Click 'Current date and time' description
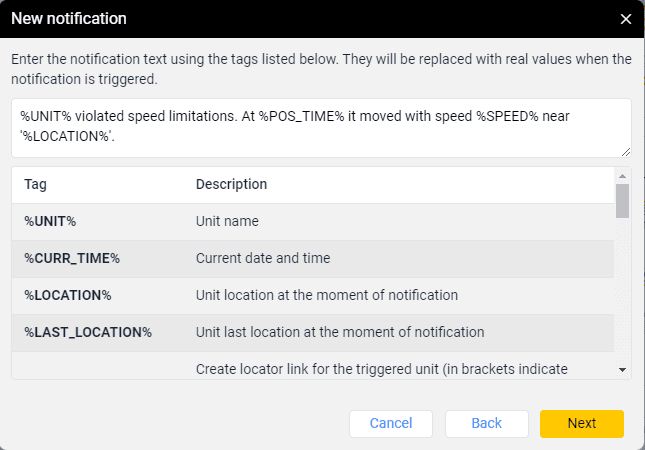Viewport: 645px width, 450px height. tap(263, 258)
